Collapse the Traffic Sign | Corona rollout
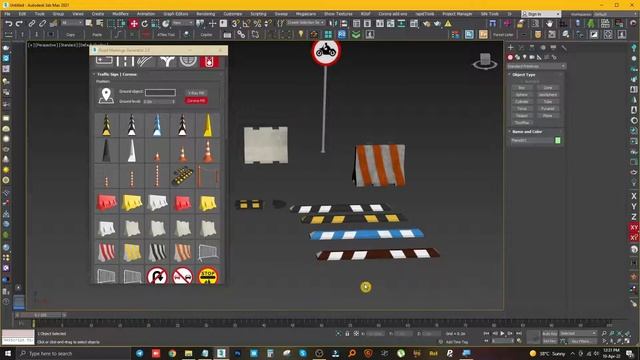Viewport: 640px width, 360px height. (x=116, y=74)
